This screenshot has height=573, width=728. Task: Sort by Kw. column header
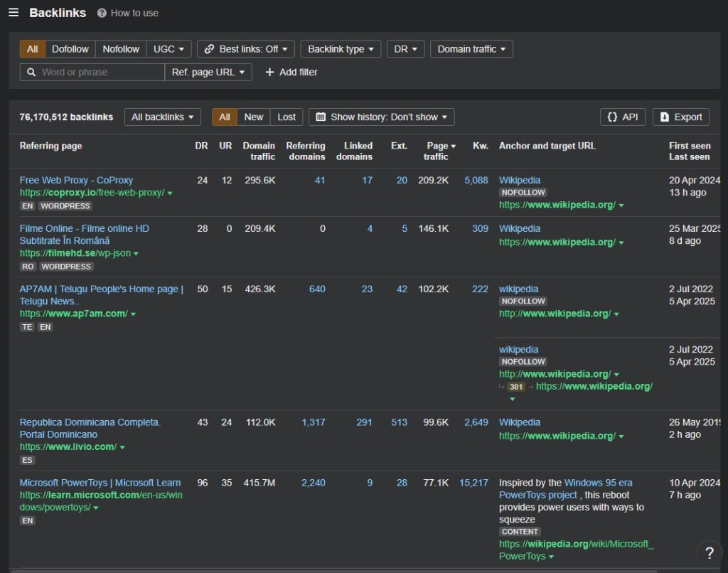click(x=481, y=146)
